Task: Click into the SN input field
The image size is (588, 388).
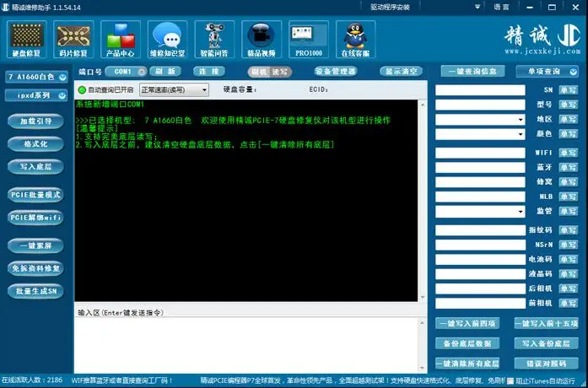Action: tap(480, 90)
